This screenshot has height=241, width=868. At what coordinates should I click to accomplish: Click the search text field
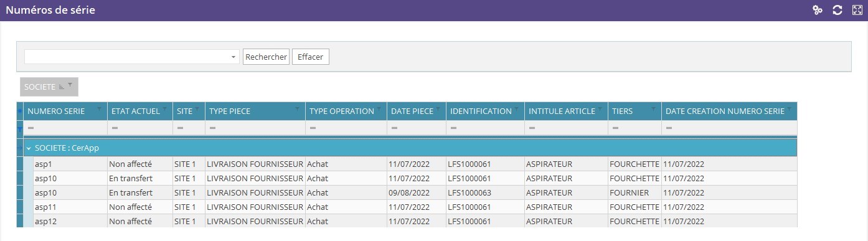tap(127, 57)
